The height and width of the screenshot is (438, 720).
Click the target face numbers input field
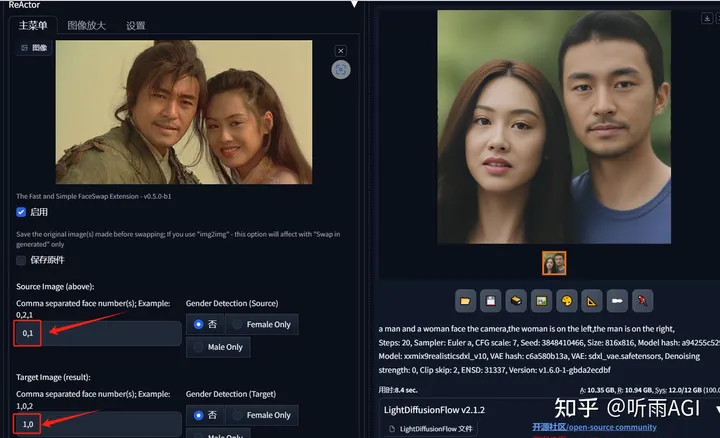coord(98,424)
